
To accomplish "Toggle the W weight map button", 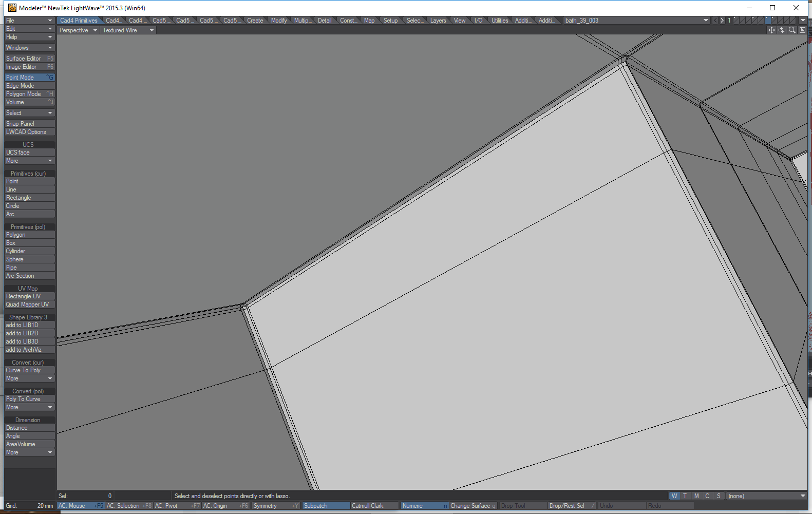I will coord(674,496).
